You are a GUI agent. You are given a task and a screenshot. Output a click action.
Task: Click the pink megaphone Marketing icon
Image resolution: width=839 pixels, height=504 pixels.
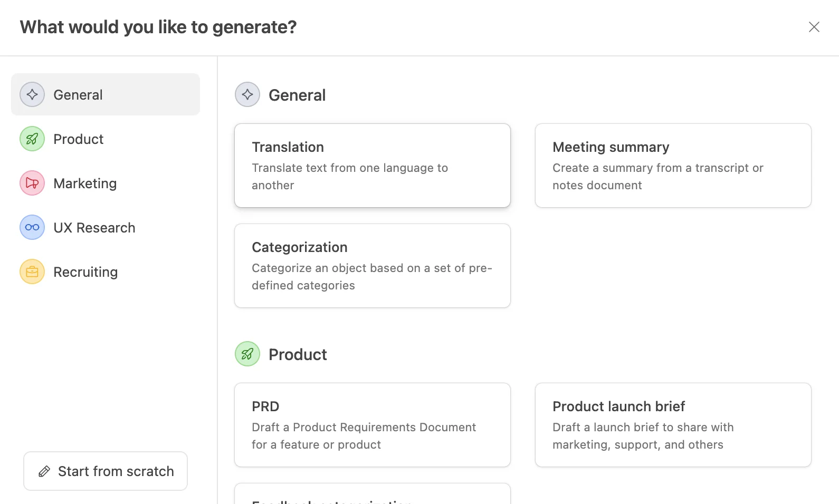(32, 183)
